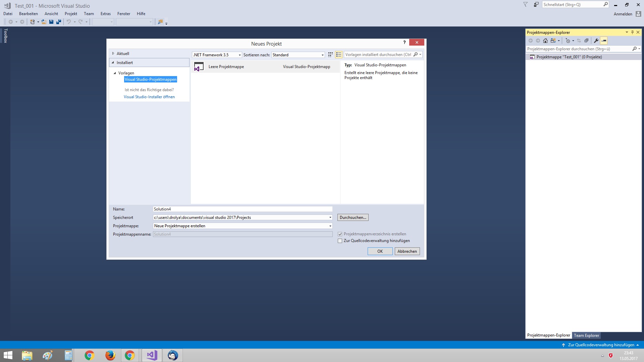Open the Toolbox side tab
Screen dimensions: 644x362
point(5,36)
